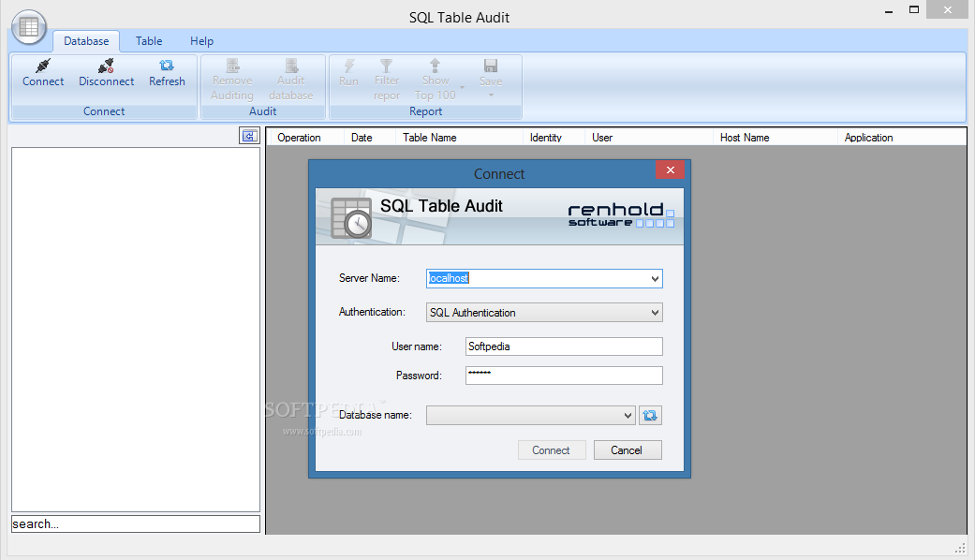Click the Run lightning icon

pyautogui.click(x=348, y=66)
